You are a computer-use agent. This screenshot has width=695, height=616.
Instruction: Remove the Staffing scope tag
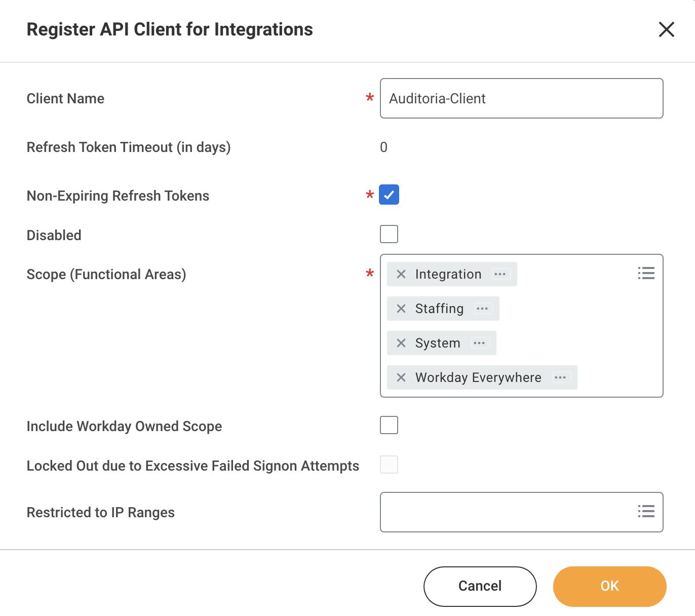pos(401,309)
